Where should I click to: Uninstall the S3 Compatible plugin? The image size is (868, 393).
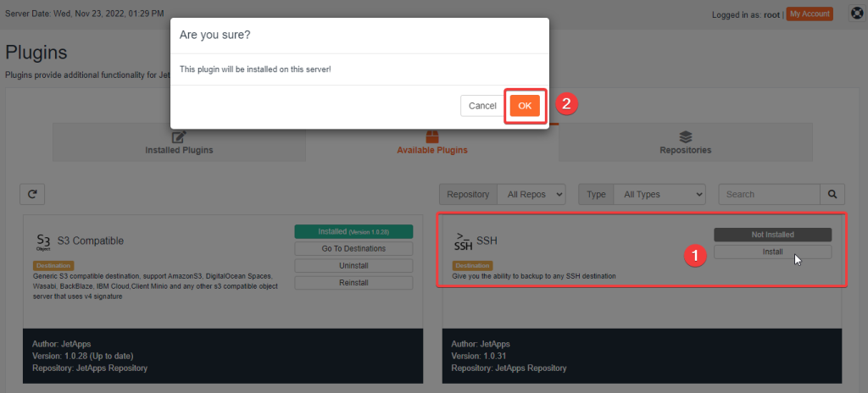[x=353, y=266]
